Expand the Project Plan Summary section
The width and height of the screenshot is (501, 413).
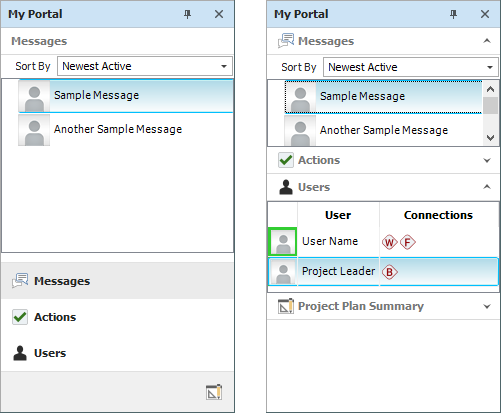point(487,306)
